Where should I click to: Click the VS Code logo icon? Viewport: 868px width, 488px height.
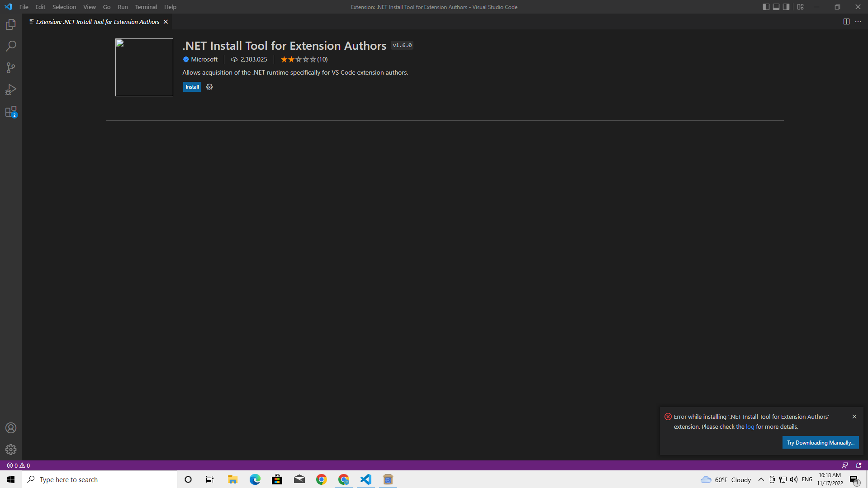point(8,7)
